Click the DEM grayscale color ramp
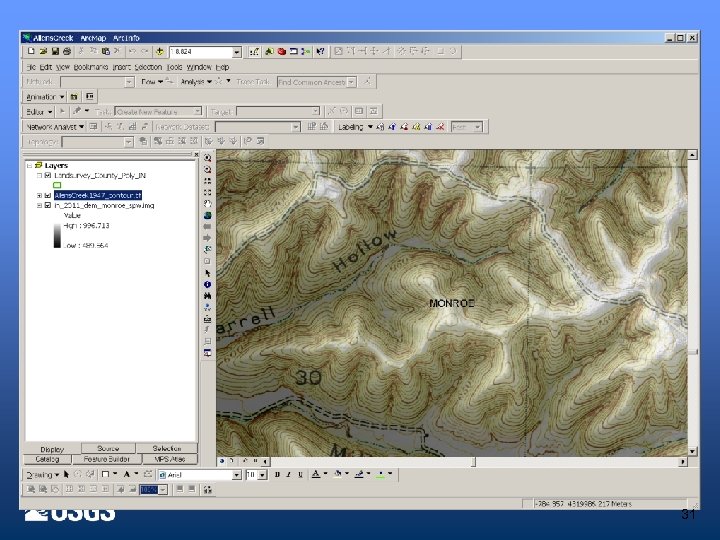This screenshot has width=720, height=540. (57, 236)
